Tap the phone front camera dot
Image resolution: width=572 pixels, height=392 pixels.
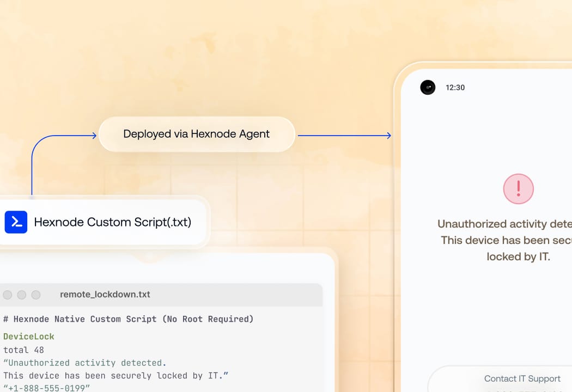(428, 88)
